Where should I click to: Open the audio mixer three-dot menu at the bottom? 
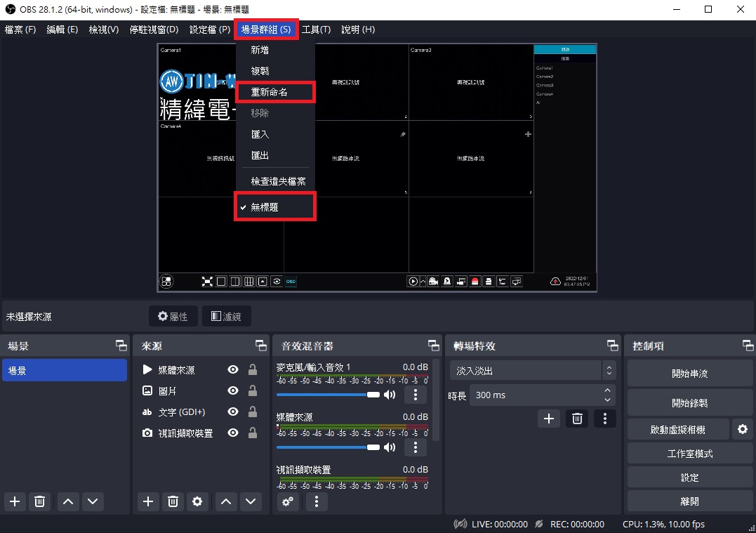coord(317,501)
